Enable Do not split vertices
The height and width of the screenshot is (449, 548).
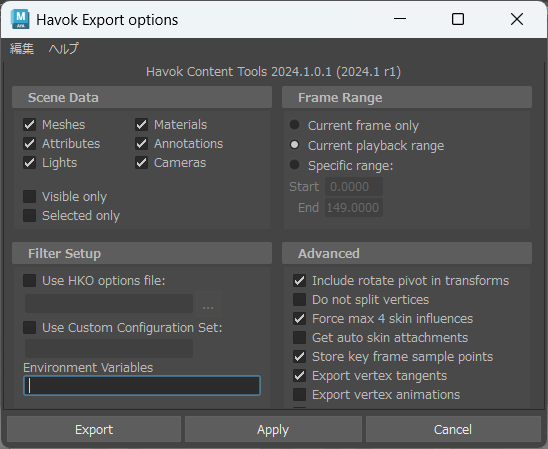click(300, 299)
